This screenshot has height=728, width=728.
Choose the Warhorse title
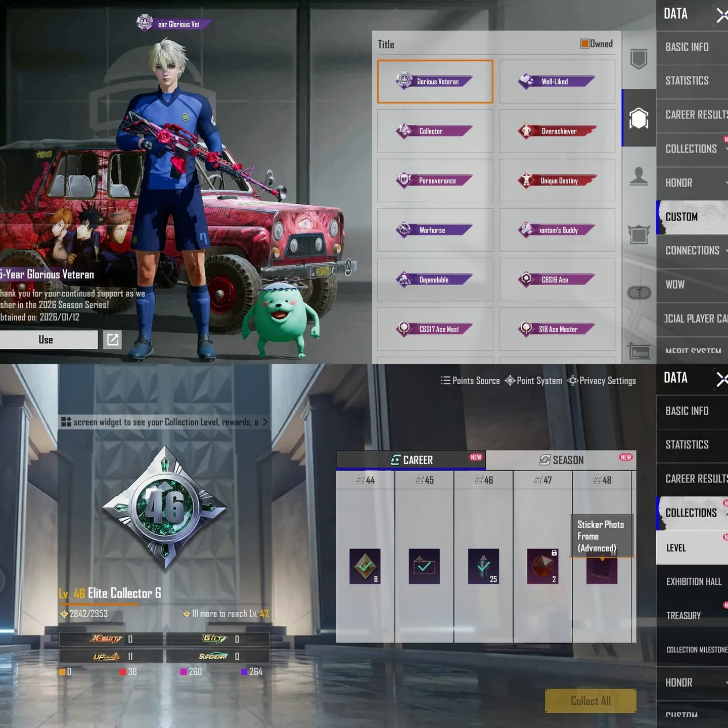click(435, 230)
